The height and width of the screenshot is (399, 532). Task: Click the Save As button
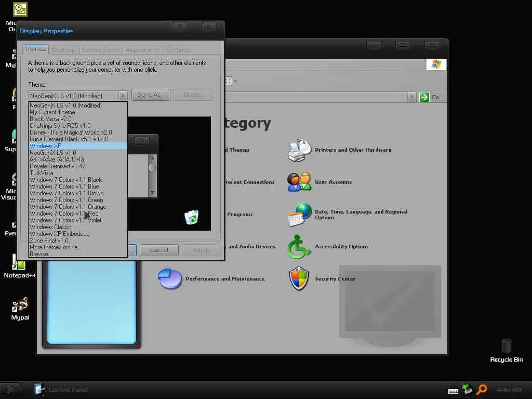[x=151, y=95]
